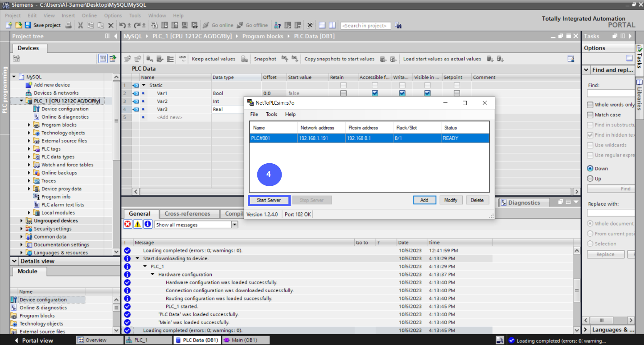Click the Go offline toolbar icon
Viewport: 644px width, 345px height.
point(250,25)
